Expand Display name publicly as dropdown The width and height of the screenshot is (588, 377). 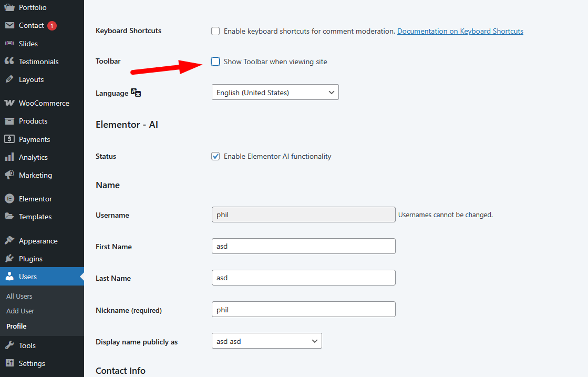[x=266, y=341]
